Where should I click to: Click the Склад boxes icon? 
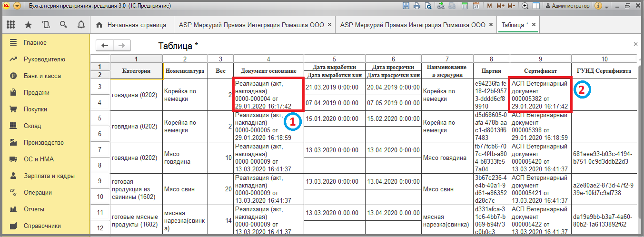13,126
